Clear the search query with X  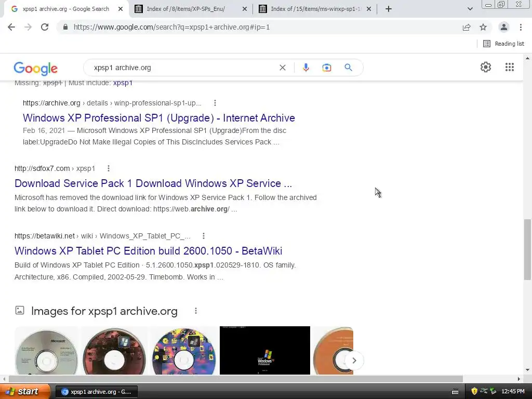[x=282, y=68]
